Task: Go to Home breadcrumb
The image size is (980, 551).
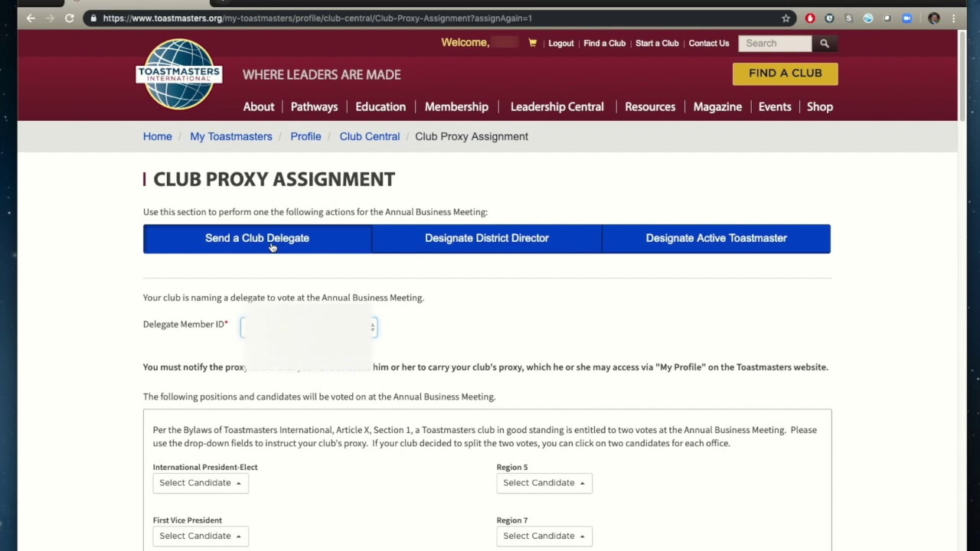Action: click(x=158, y=136)
